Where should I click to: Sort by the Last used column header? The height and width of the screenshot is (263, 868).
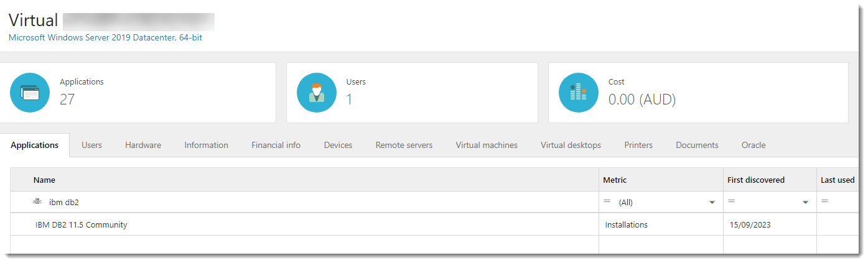838,180
